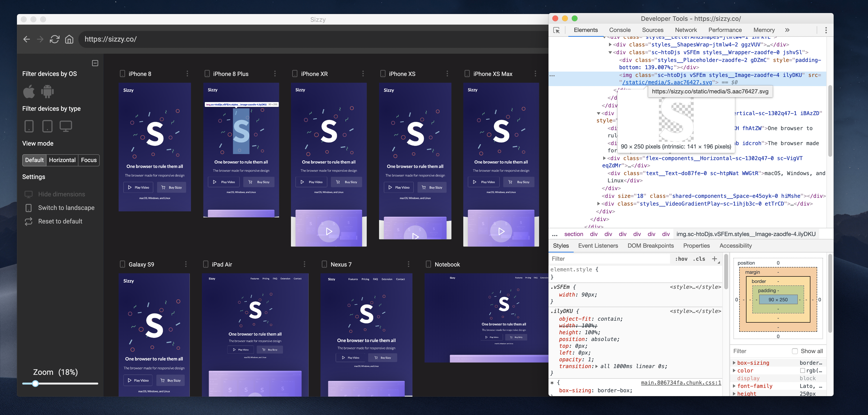Open the Accessibility pane tab
This screenshot has height=415, width=868.
coord(736,246)
